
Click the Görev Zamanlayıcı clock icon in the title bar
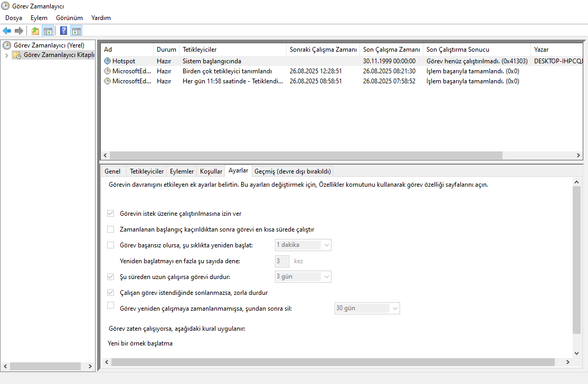coord(5,6)
